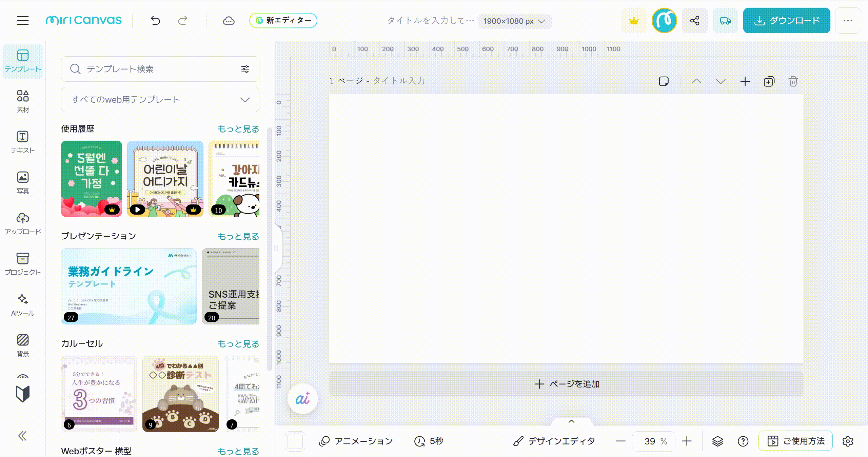The image size is (868, 457).
Task: Delete page with the trash icon
Action: pyautogui.click(x=793, y=81)
